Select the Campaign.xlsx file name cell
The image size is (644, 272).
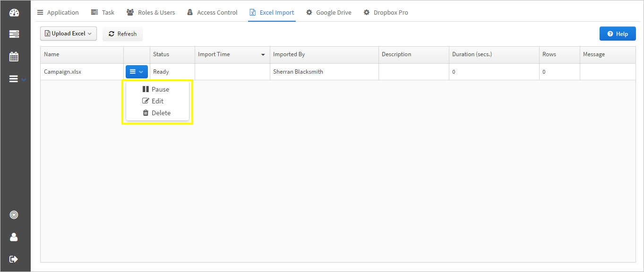tap(82, 72)
